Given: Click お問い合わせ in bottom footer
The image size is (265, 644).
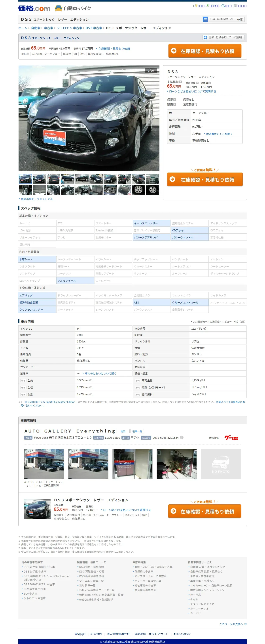Looking at the screenshot, I should [x=182, y=634].
